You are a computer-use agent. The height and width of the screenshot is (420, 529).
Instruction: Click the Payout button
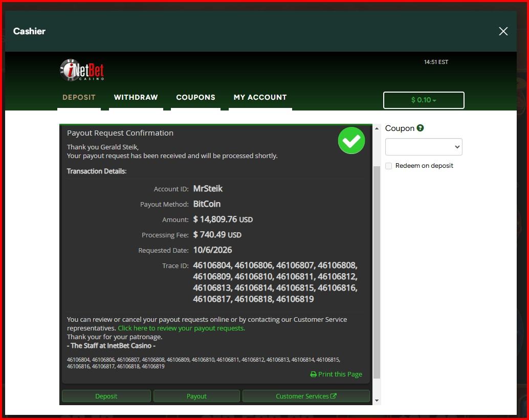tap(196, 396)
